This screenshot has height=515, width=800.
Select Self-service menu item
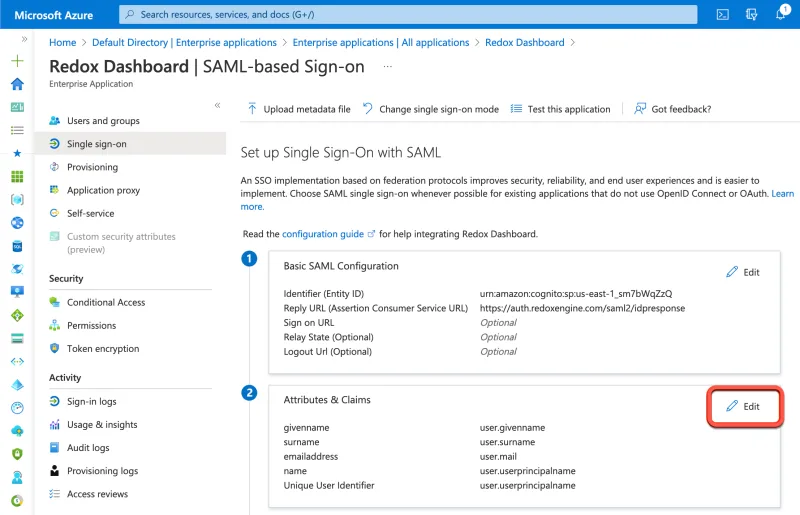click(90, 213)
